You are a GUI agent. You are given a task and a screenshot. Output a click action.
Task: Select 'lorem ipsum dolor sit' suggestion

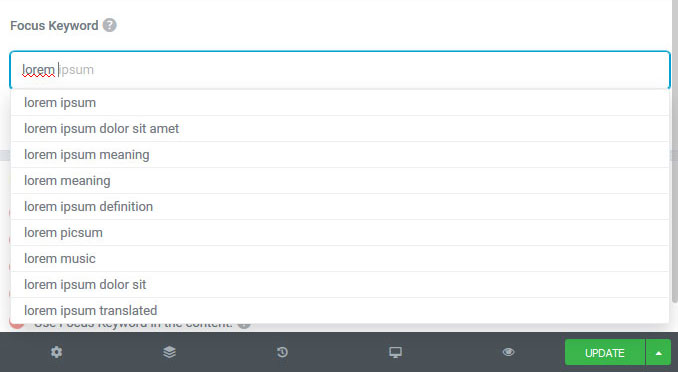pyautogui.click(x=340, y=284)
